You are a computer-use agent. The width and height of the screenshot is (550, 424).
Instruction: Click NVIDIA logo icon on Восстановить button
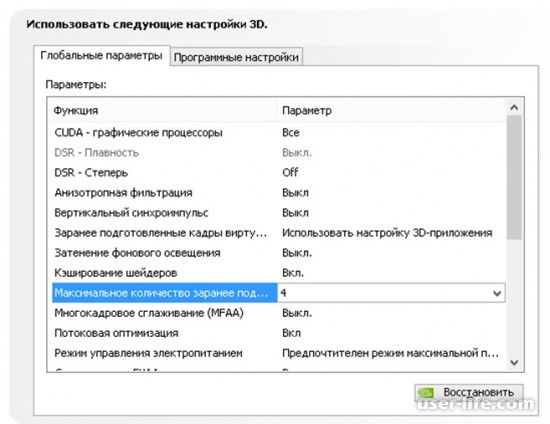426,392
